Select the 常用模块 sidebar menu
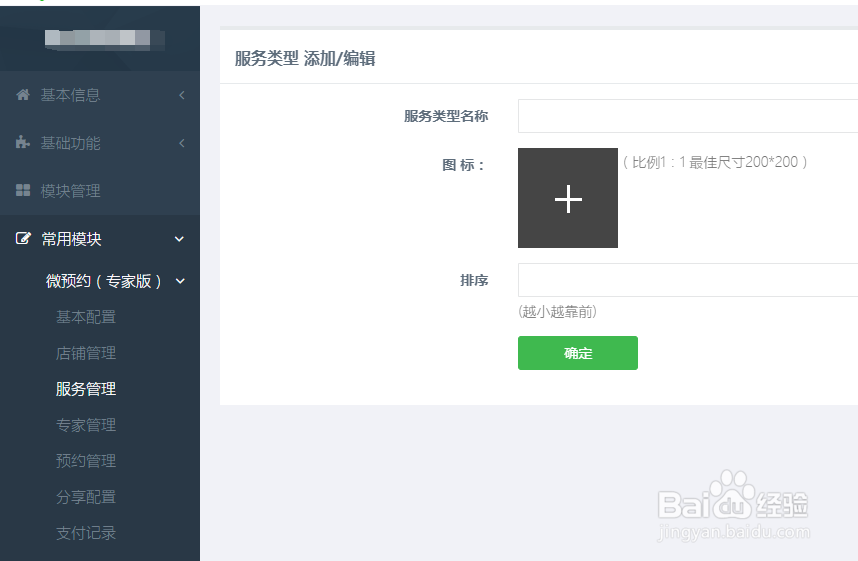858x561 pixels. tap(100, 239)
